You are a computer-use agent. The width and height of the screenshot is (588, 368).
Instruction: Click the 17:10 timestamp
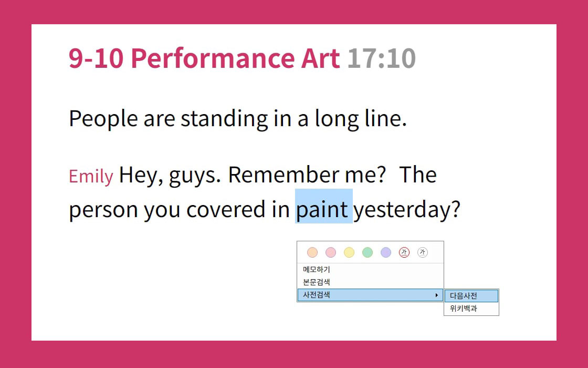[382, 58]
